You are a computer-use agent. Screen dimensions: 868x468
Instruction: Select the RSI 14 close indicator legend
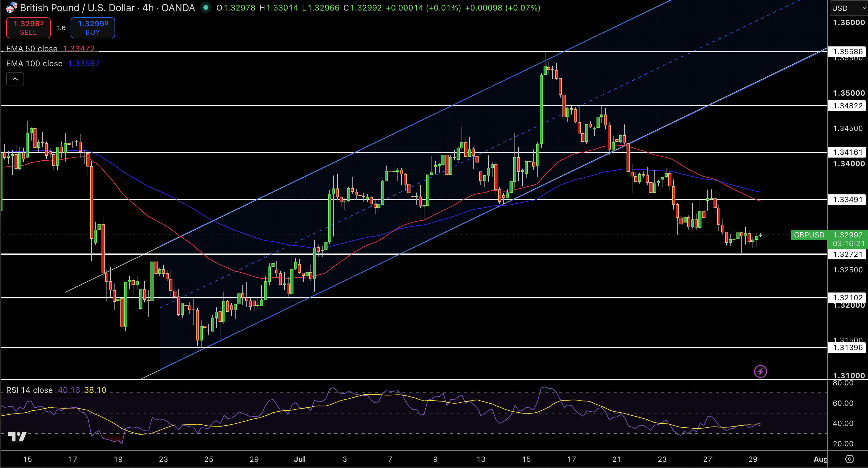tap(29, 390)
